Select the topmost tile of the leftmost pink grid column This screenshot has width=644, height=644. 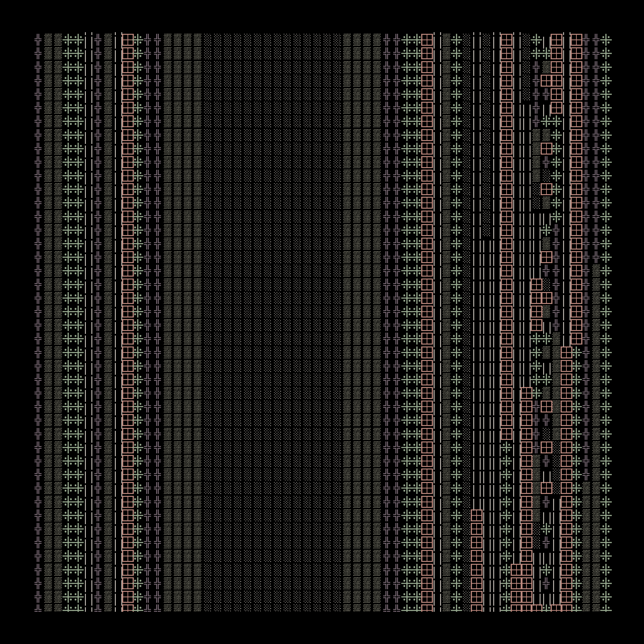(x=128, y=40)
